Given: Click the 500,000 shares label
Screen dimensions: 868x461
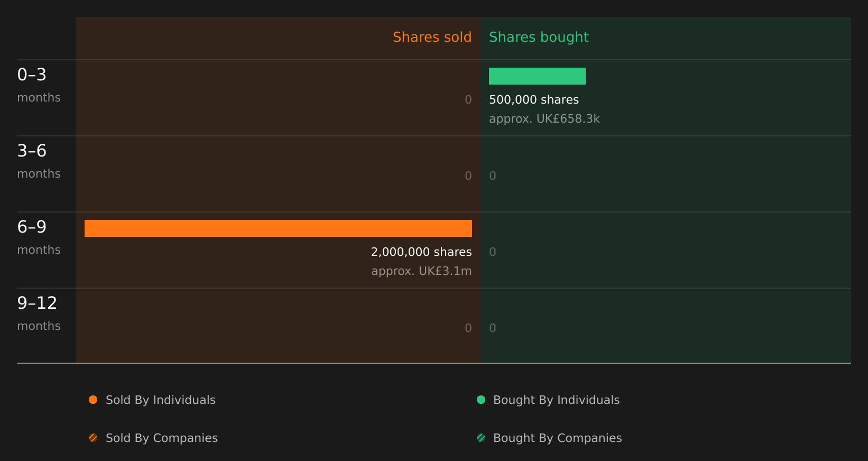Looking at the screenshot, I should coord(534,100).
